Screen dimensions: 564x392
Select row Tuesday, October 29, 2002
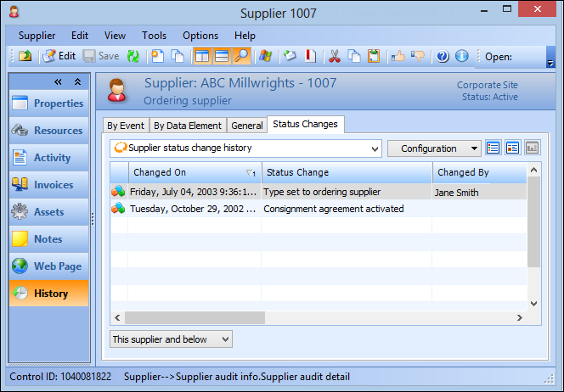coord(319,209)
